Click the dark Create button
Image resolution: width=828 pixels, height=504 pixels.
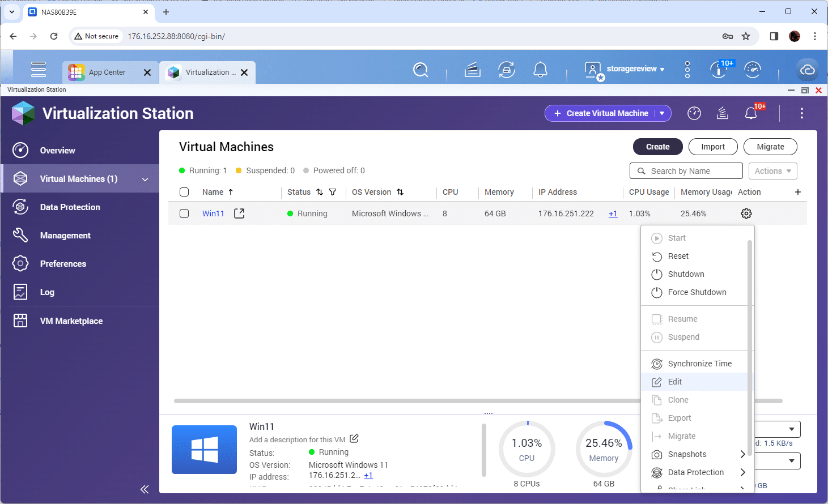tap(658, 147)
